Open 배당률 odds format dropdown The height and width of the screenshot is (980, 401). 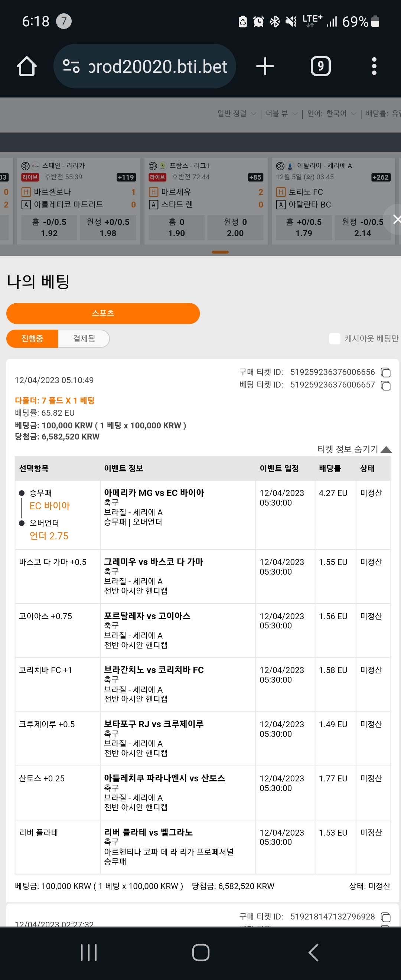click(383, 113)
